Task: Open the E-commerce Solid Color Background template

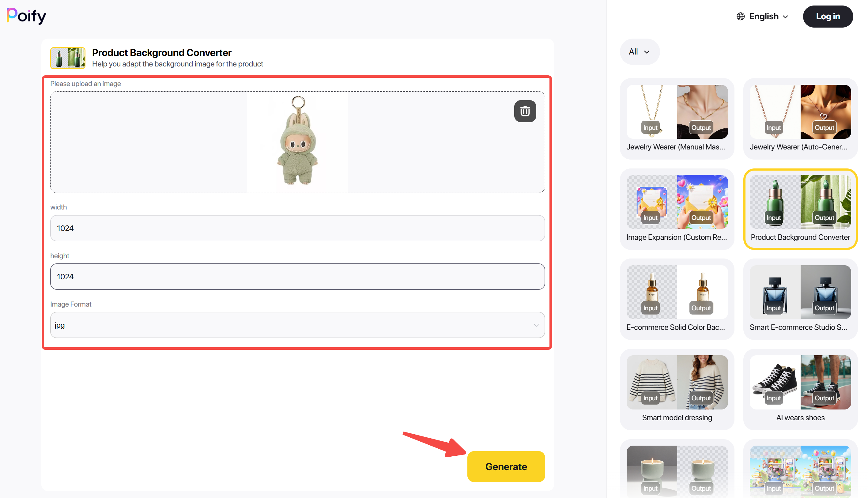Action: pos(677,299)
